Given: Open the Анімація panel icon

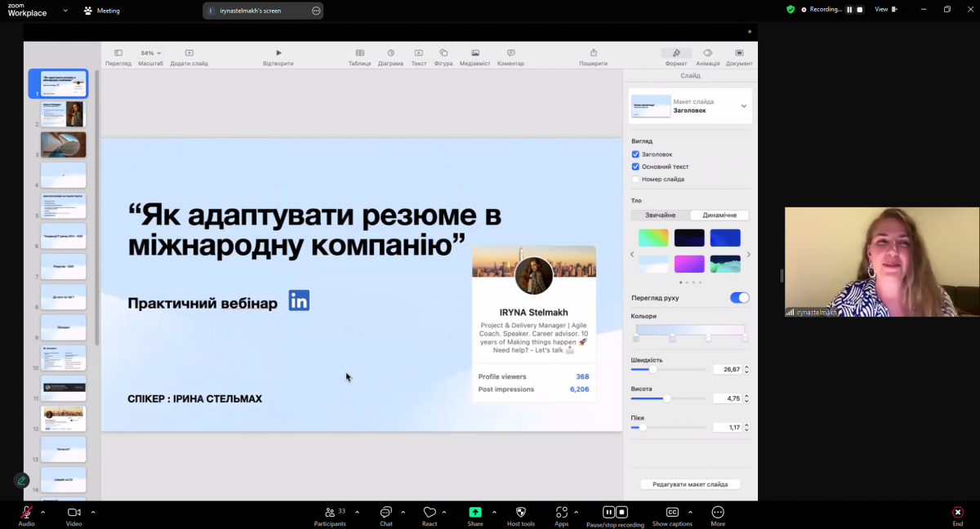Looking at the screenshot, I should pyautogui.click(x=707, y=51).
